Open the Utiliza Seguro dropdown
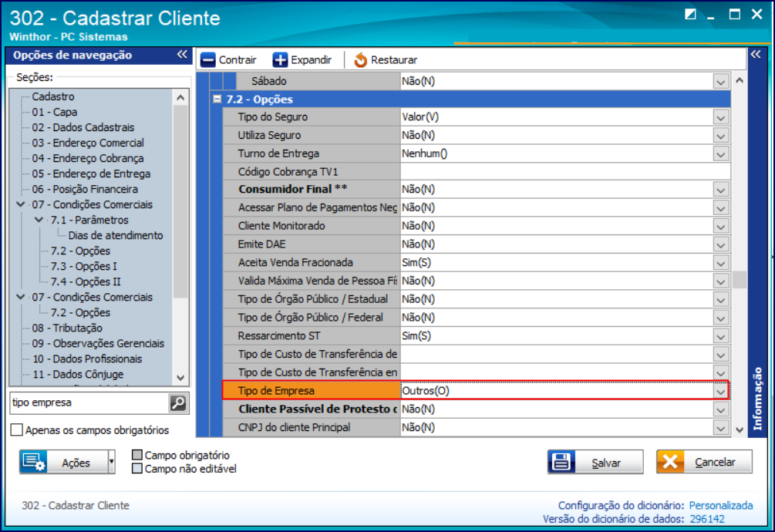775x532 pixels. [x=720, y=136]
